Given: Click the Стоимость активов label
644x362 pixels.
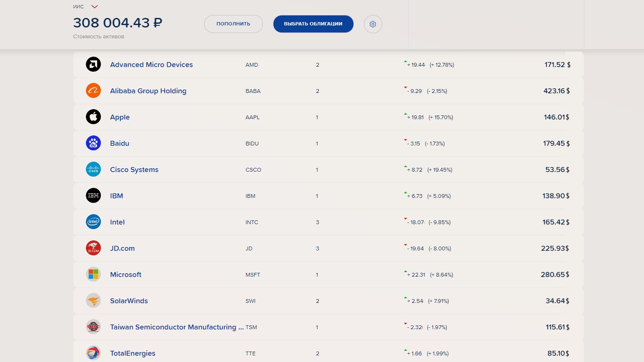Looking at the screenshot, I should [x=99, y=37].
